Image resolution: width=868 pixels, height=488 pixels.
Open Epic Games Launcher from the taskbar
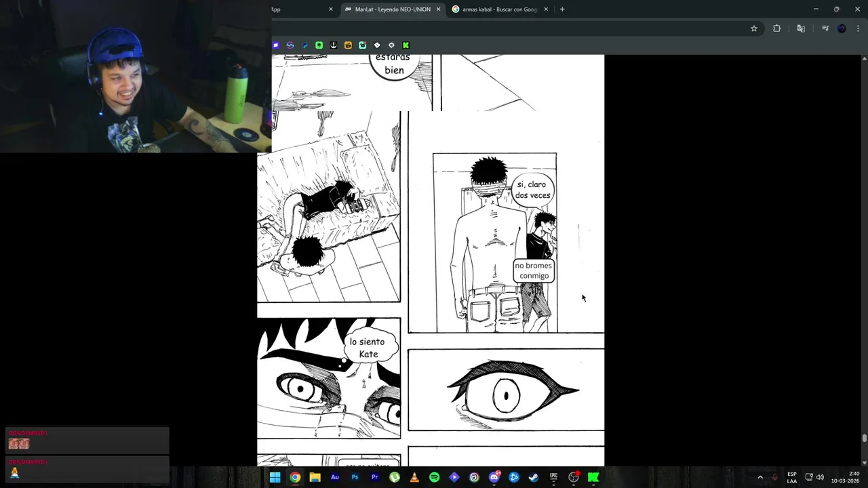point(553,477)
